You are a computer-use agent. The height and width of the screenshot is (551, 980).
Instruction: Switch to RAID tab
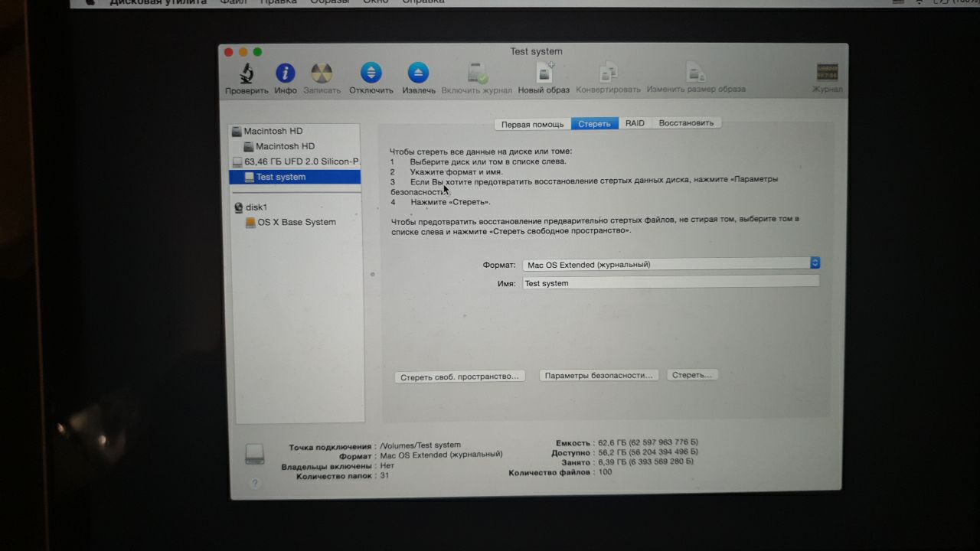coord(635,123)
